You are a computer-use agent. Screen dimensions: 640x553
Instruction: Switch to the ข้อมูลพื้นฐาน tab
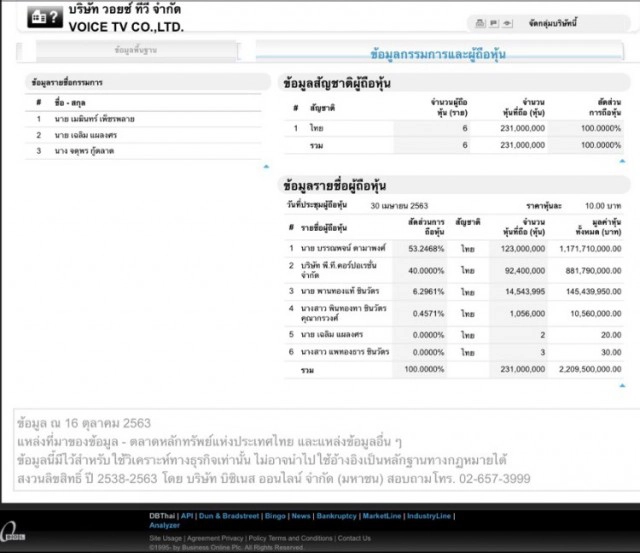[x=136, y=50]
